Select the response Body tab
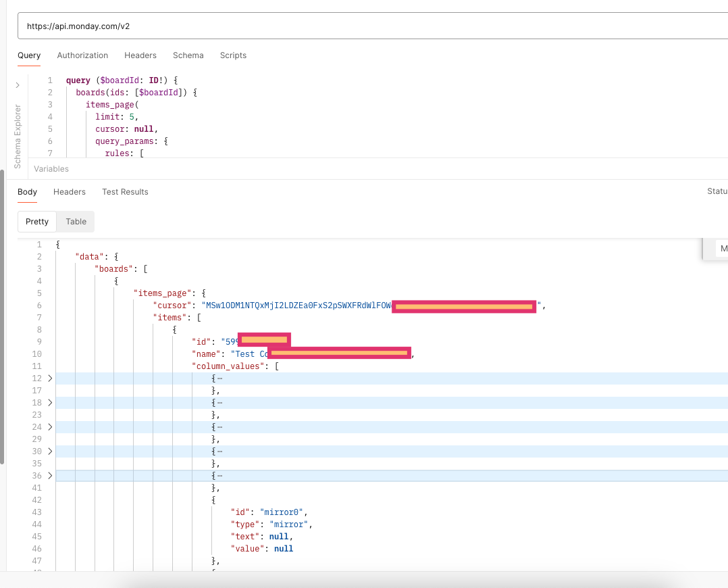728x588 pixels. pyautogui.click(x=28, y=192)
